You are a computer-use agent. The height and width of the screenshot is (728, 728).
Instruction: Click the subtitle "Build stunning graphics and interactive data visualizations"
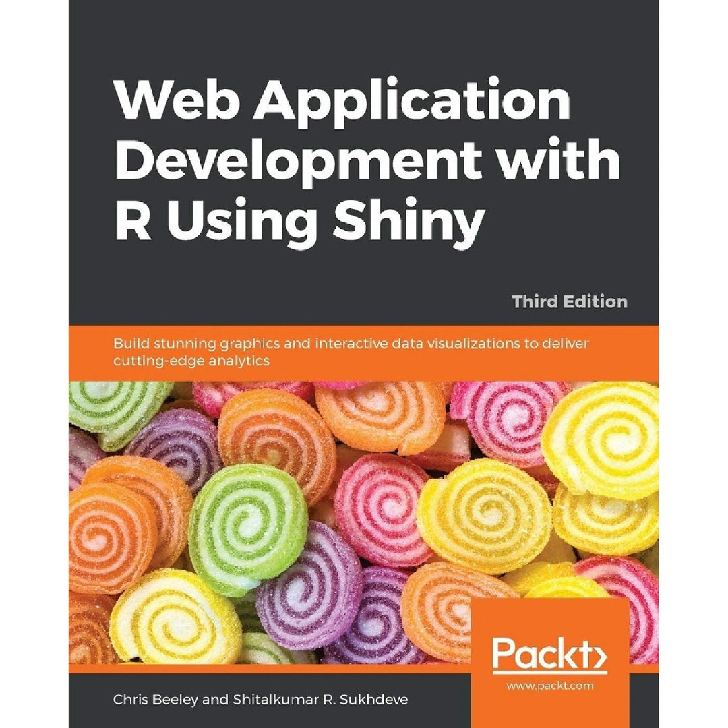(x=351, y=352)
